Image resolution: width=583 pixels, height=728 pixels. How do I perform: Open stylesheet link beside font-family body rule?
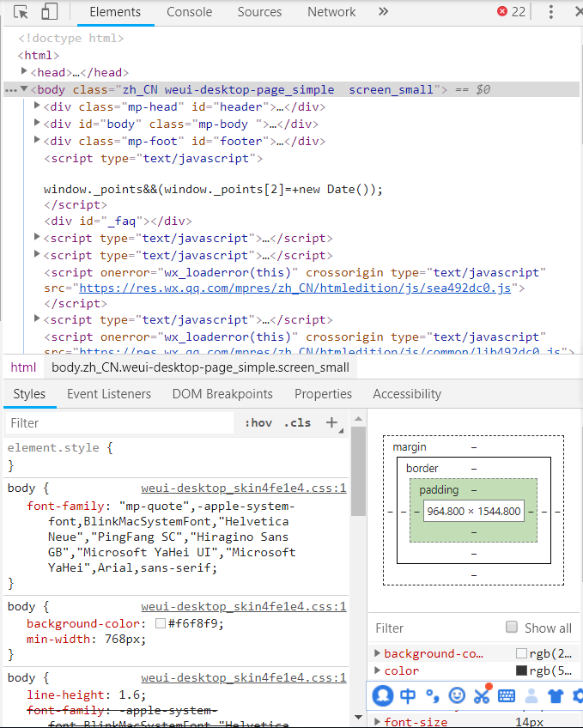(244, 488)
